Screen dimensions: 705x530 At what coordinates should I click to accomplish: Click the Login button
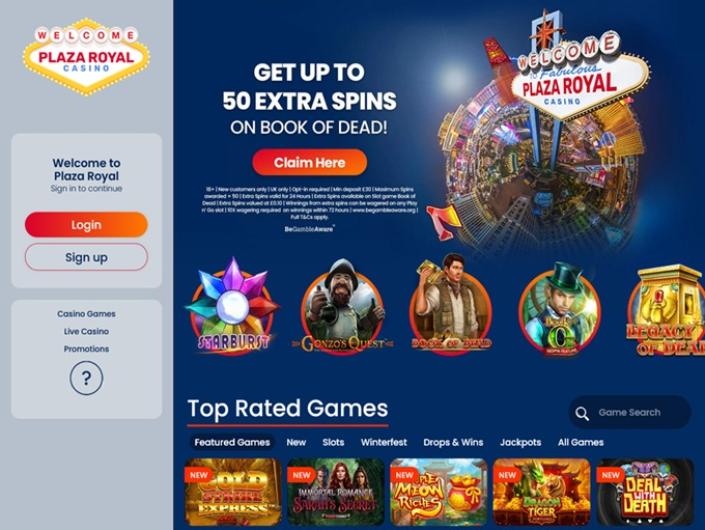[86, 225]
